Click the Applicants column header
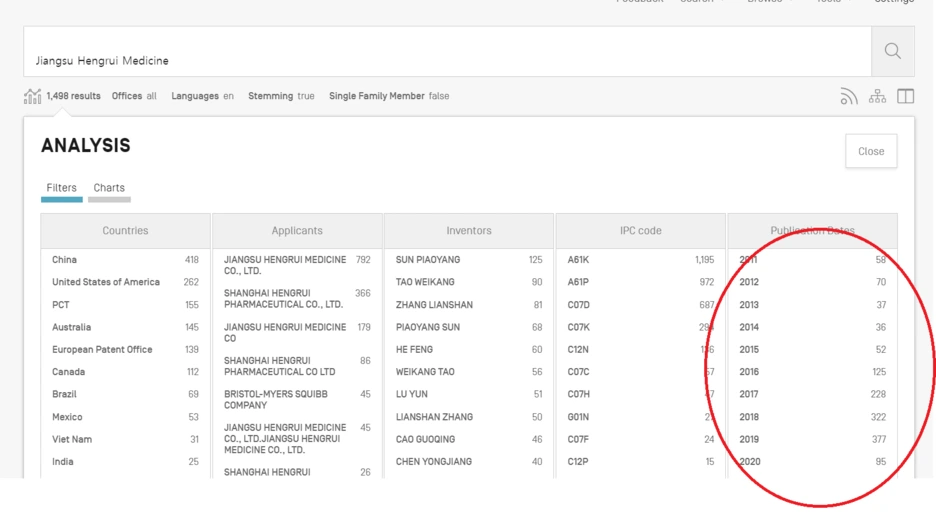Image resolution: width=936 pixels, height=516 pixels. click(297, 231)
